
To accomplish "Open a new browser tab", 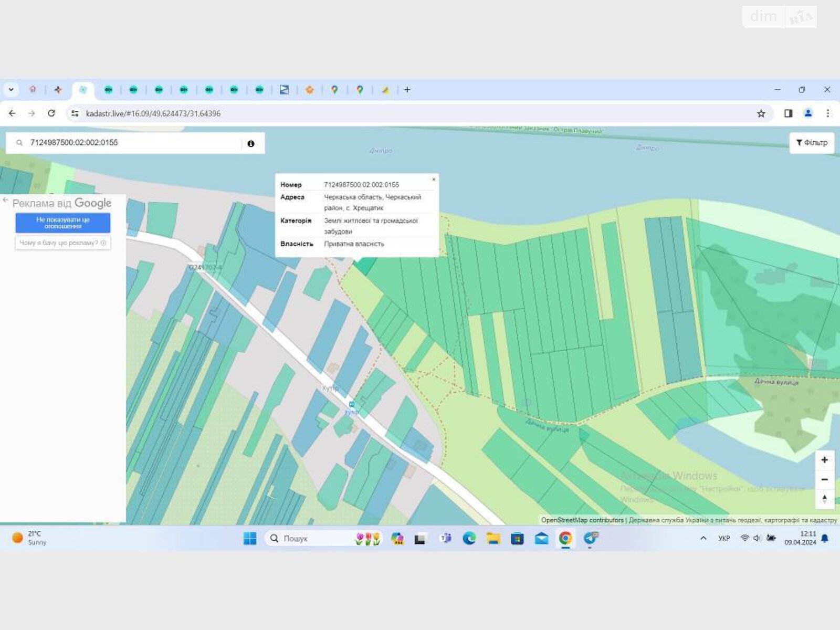I will (407, 90).
